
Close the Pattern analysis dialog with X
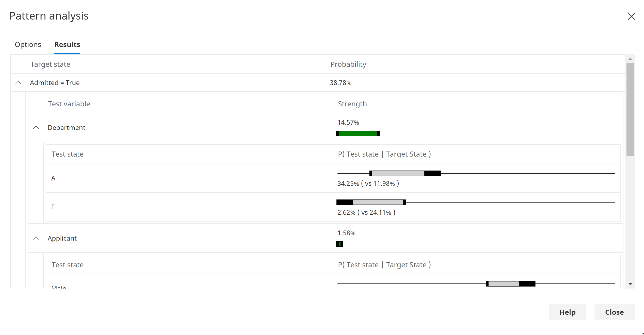point(631,16)
